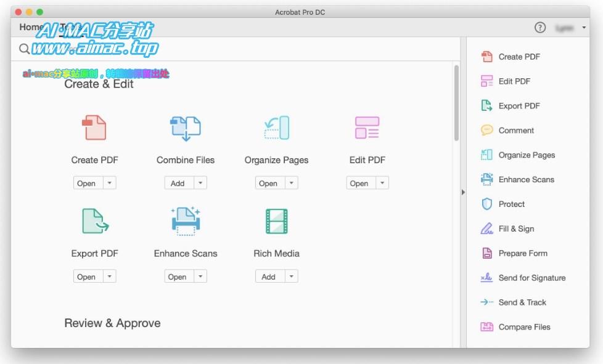Viewport: 603px width, 364px height.
Task: Select Export PDF icon in right sidebar
Action: tap(487, 105)
